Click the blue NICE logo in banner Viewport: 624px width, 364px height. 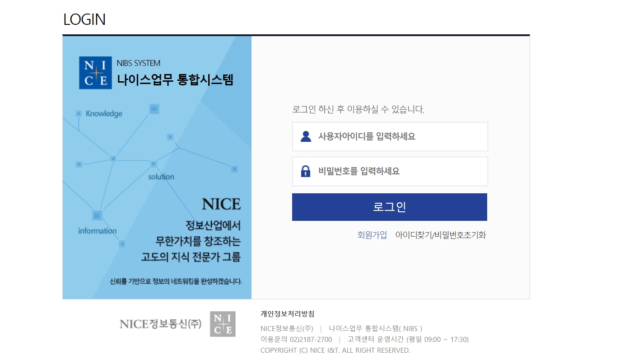[95, 73]
